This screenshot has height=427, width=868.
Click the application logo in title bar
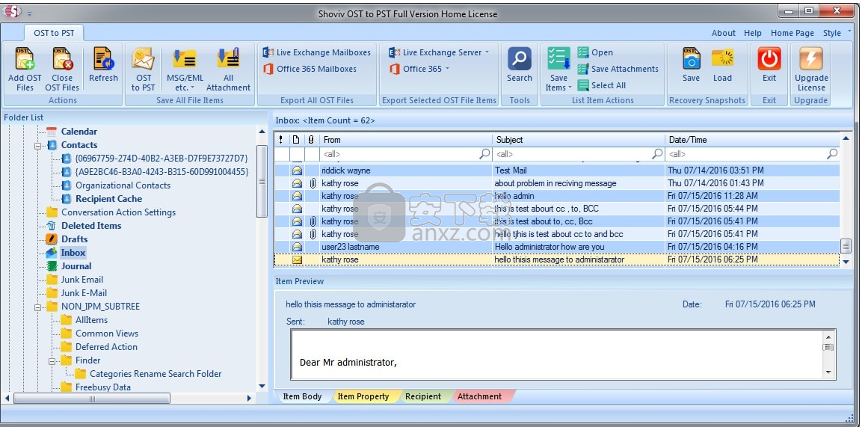click(12, 12)
